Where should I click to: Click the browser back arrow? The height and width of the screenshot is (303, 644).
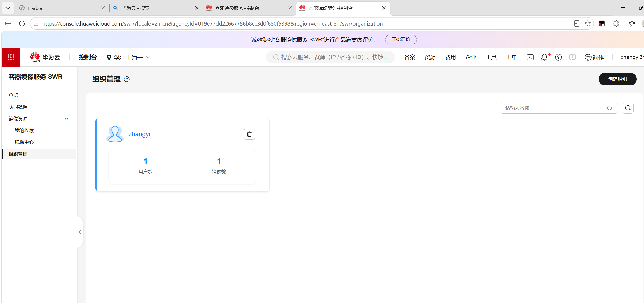pos(8,23)
